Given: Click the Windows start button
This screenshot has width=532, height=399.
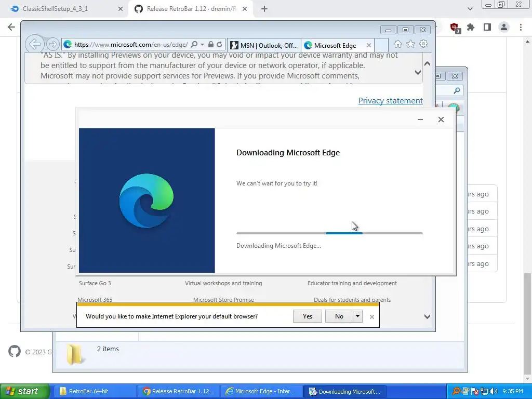Looking at the screenshot, I should [x=25, y=391].
